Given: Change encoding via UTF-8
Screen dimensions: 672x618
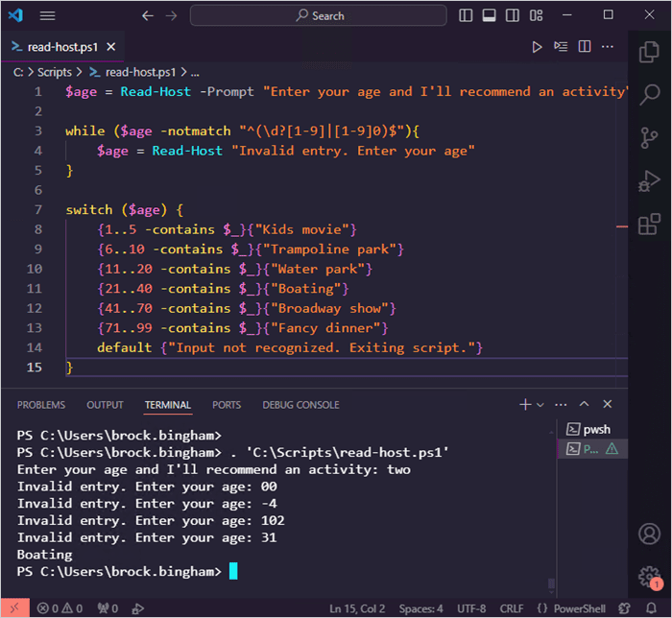Looking at the screenshot, I should click(x=471, y=608).
